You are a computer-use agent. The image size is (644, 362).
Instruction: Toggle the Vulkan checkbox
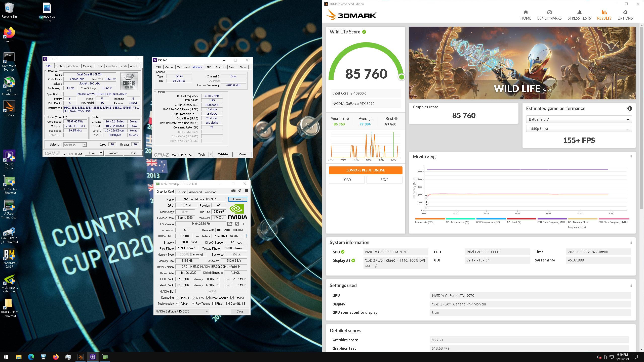(x=177, y=304)
